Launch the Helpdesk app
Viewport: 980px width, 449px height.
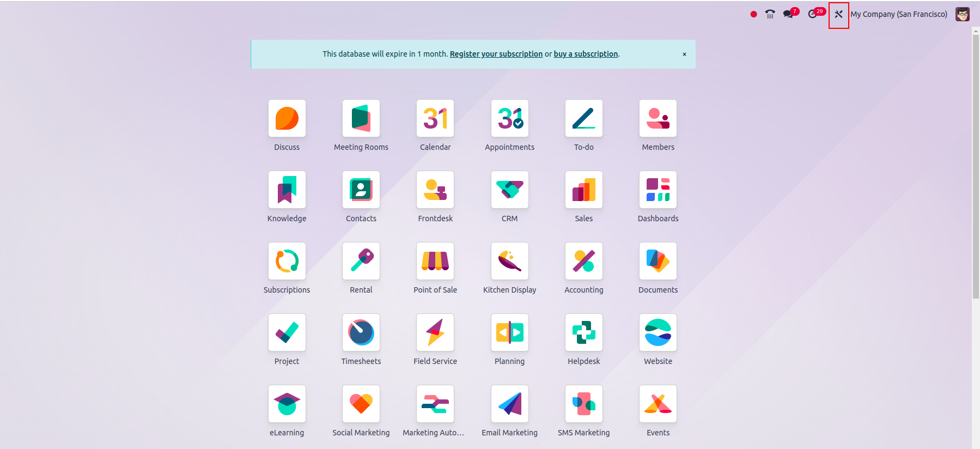tap(583, 333)
